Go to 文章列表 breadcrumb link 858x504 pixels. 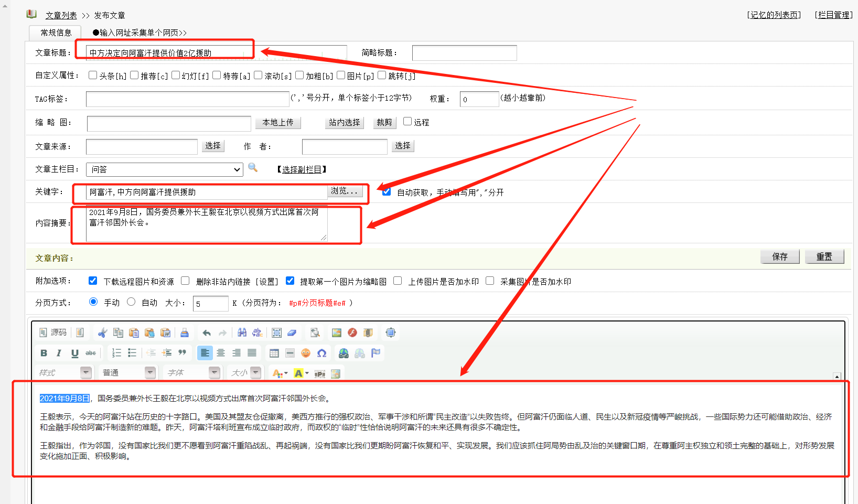tap(61, 15)
